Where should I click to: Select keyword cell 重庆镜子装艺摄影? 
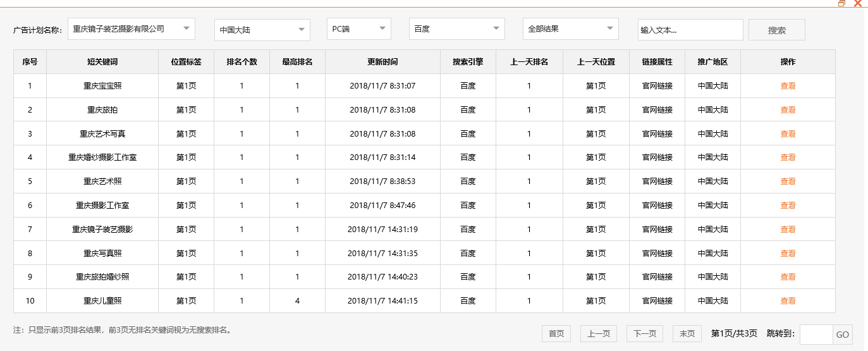click(102, 230)
